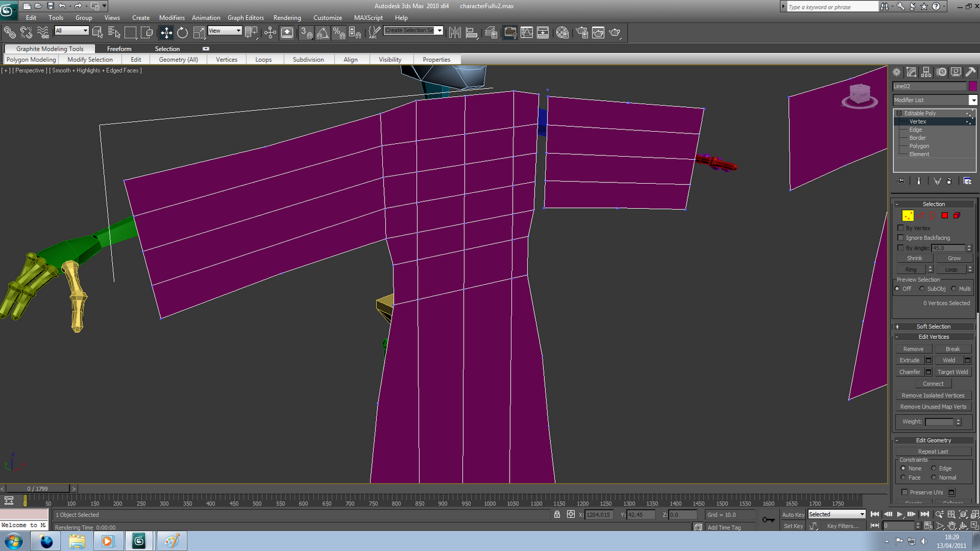Collapse the Editable Poly tree
This screenshot has height=551, width=980.
(x=899, y=113)
